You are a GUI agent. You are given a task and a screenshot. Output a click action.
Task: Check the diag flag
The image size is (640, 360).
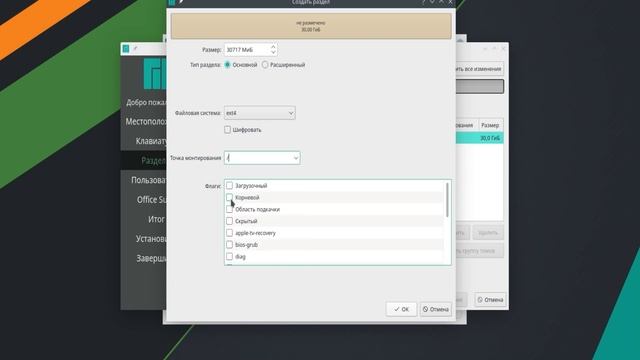coord(229,257)
